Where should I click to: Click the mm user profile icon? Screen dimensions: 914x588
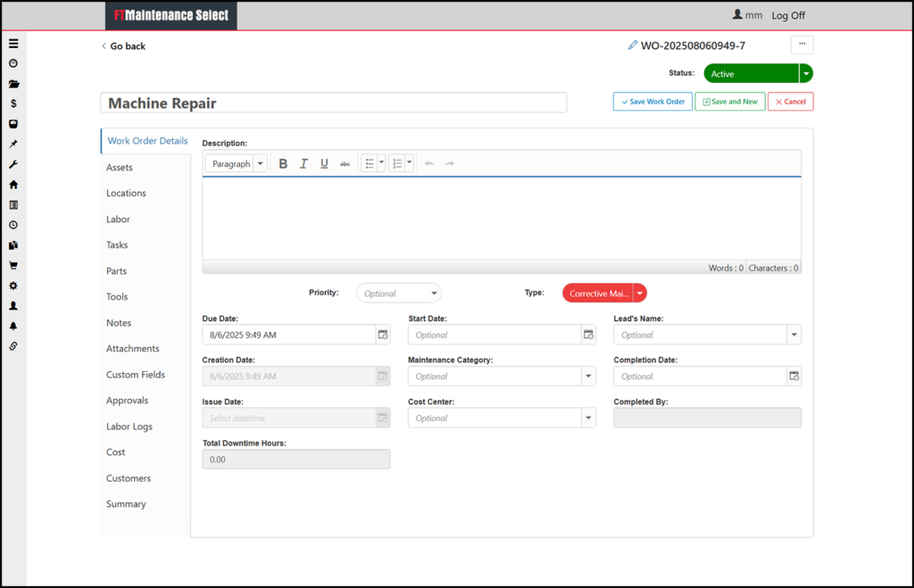coord(737,14)
